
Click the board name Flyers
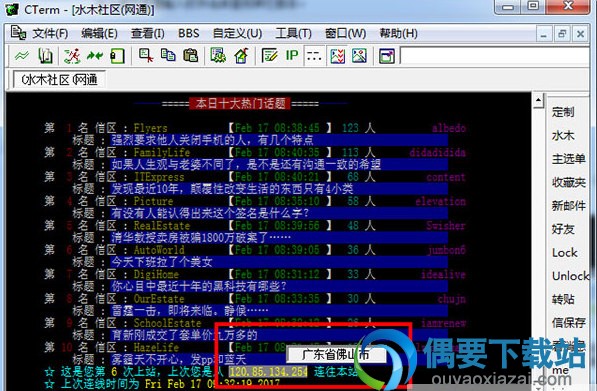pos(150,128)
